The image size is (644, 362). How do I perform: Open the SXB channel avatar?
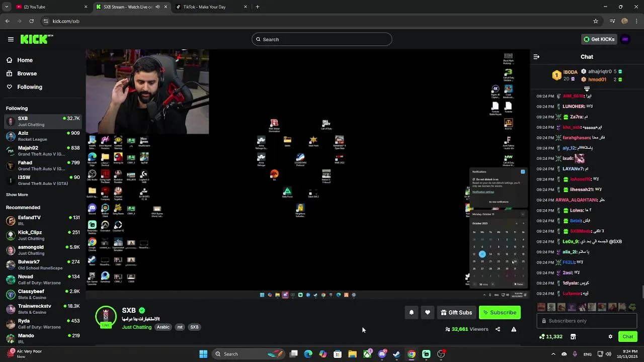pos(106,317)
